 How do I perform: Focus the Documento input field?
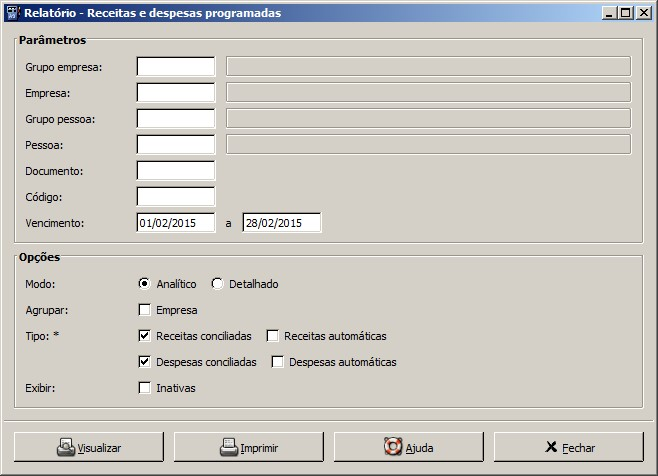[x=176, y=171]
